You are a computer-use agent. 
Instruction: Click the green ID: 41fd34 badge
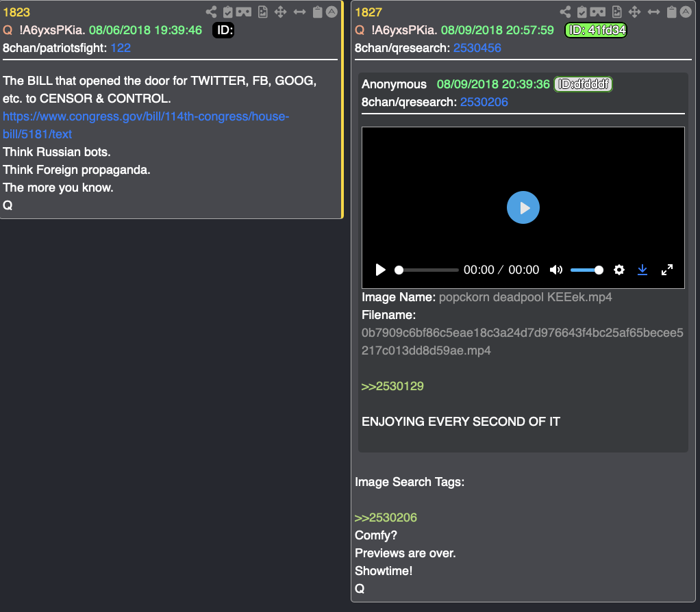click(x=596, y=30)
